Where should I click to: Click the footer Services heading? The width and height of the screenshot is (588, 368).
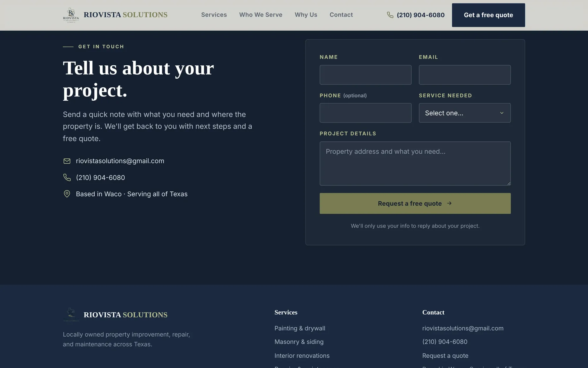(x=286, y=312)
